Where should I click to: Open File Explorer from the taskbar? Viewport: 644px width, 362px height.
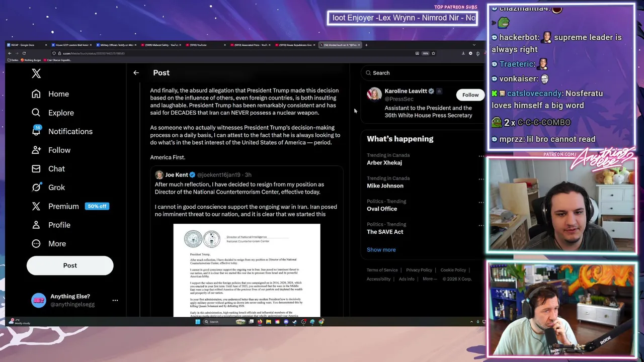click(x=269, y=322)
